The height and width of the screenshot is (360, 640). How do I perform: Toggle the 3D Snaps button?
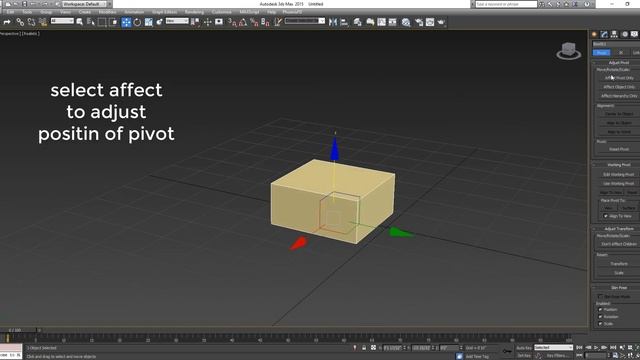[x=232, y=22]
